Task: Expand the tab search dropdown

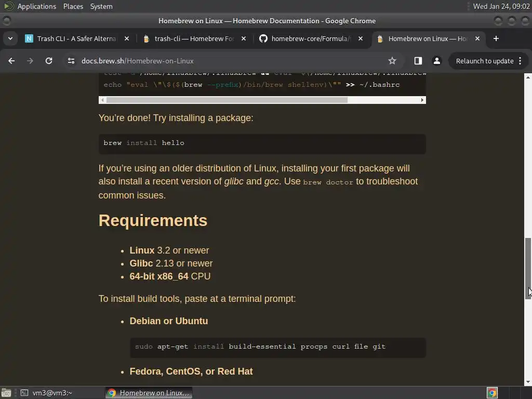Action: [10, 38]
